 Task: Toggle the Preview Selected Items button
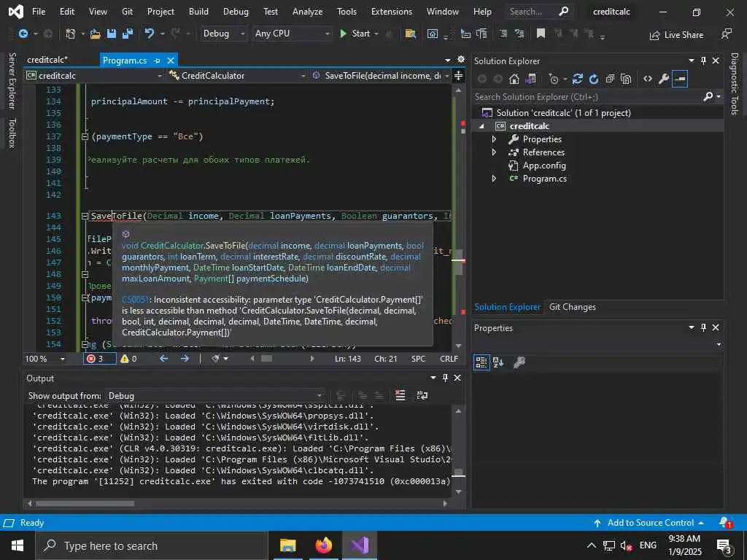pos(680,79)
